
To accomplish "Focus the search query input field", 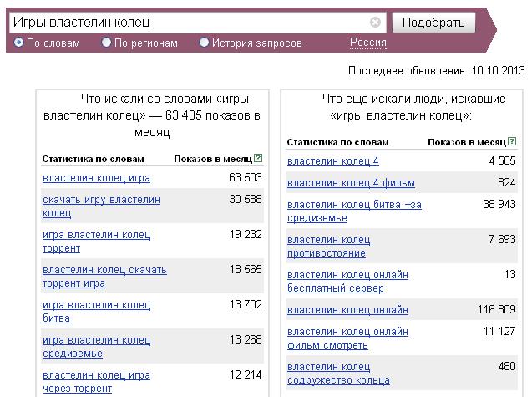I will 190,23.
